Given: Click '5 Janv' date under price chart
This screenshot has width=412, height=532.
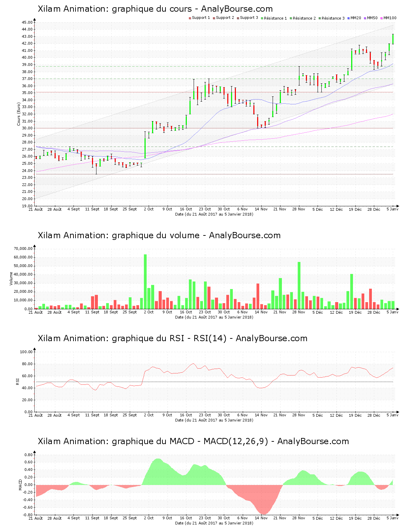Looking at the screenshot, I should (392, 209).
